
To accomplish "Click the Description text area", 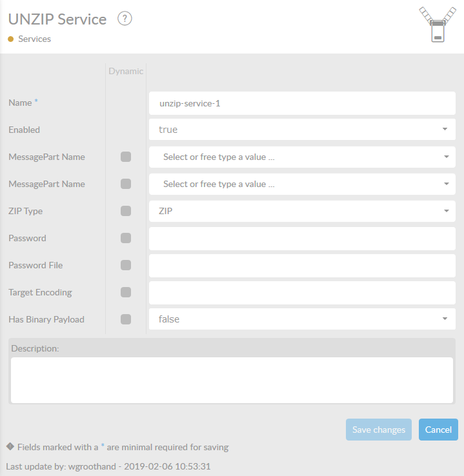I will click(x=232, y=380).
